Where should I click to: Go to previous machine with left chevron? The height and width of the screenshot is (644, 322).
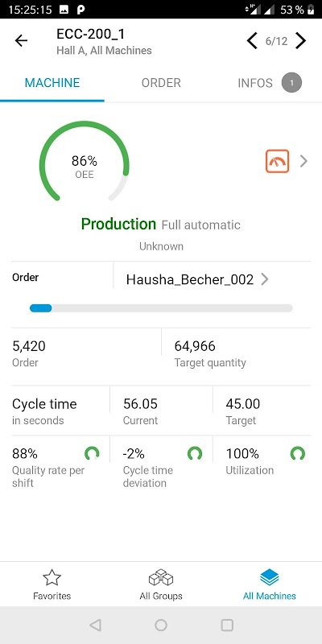click(252, 41)
